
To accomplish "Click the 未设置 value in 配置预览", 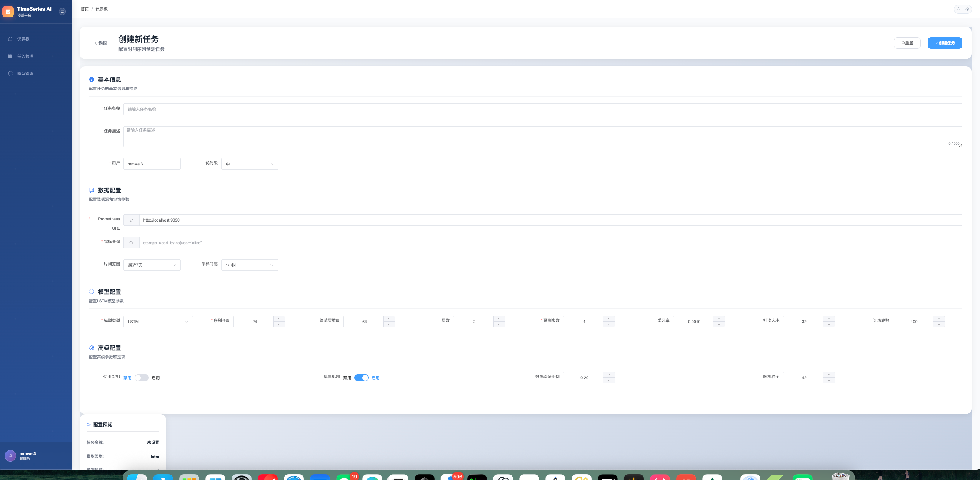I will [153, 443].
